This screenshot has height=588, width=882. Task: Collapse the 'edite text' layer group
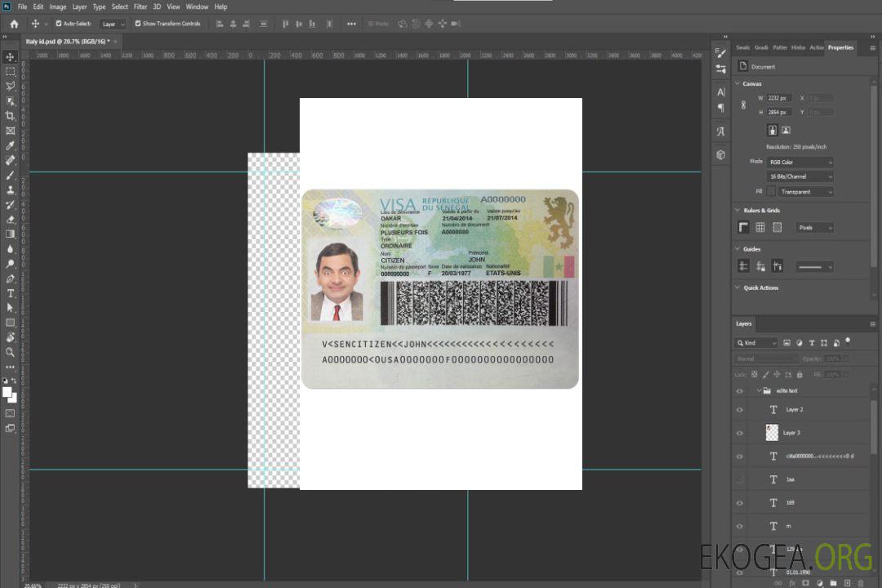pos(759,390)
